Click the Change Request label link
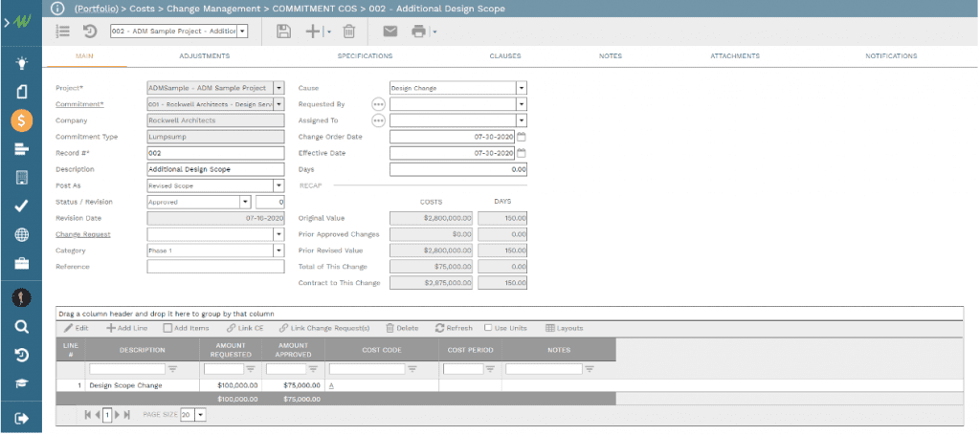The image size is (980, 435). [x=83, y=234]
